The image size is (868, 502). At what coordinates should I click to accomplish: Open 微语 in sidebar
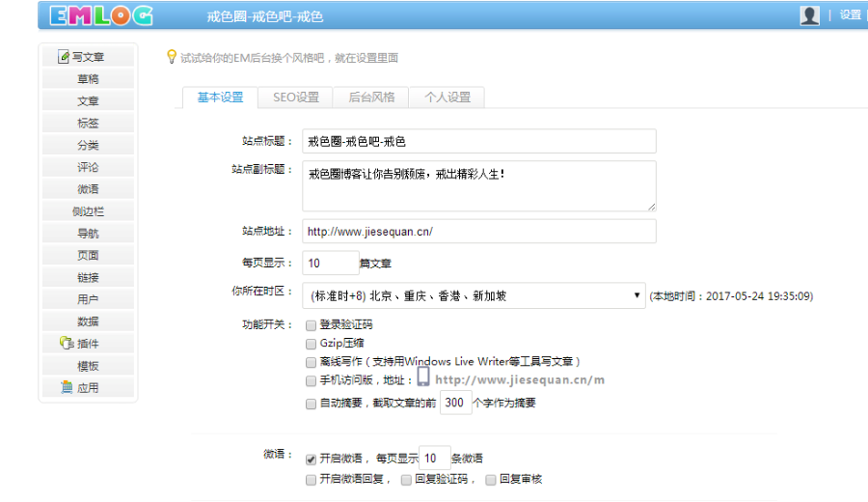[x=88, y=189]
